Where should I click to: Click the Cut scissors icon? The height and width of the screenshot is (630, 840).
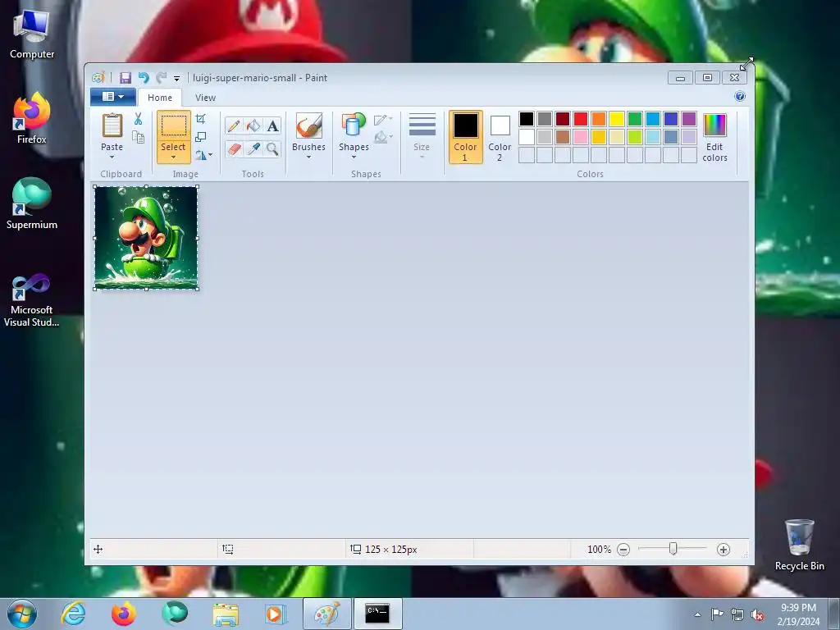[138, 119]
